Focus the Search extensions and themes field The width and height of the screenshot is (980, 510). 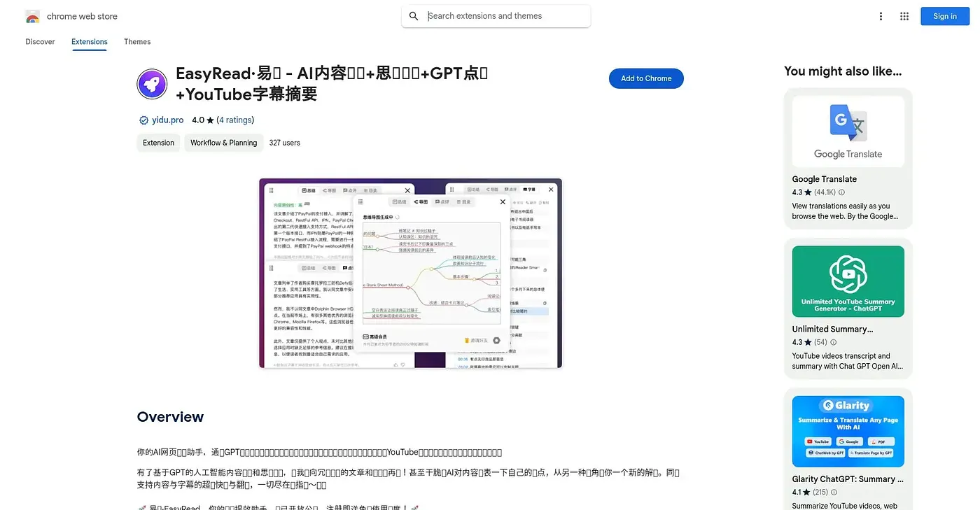pyautogui.click(x=496, y=16)
